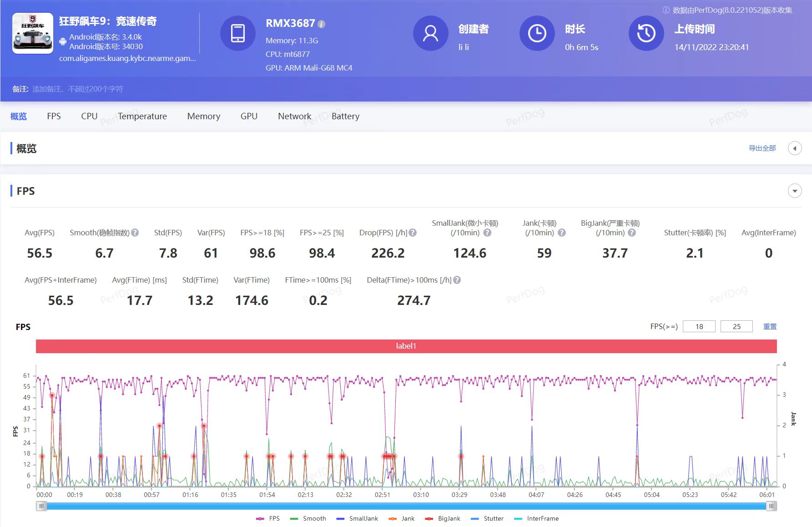Click the FPS threshold field showing 18
The image size is (812, 527).
[x=699, y=326]
